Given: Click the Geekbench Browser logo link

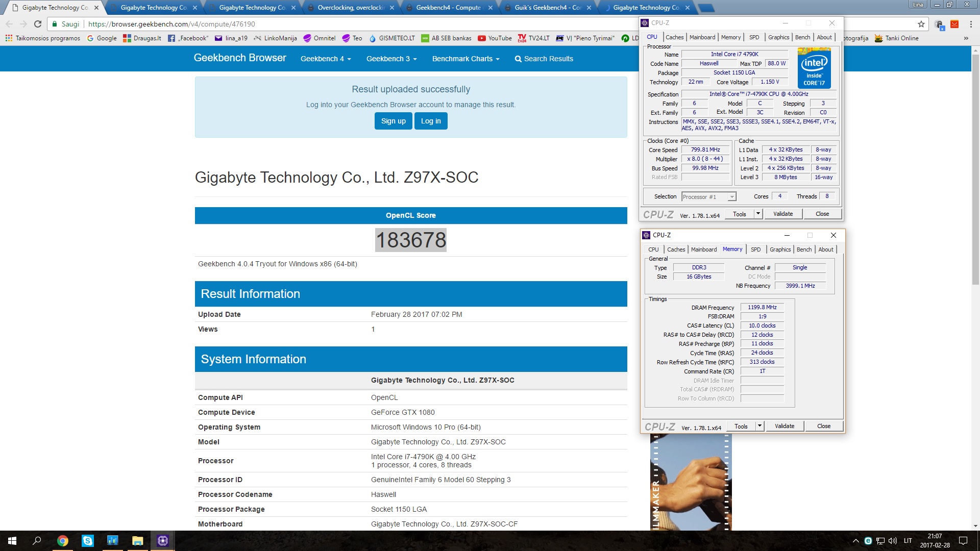Looking at the screenshot, I should coord(240,58).
